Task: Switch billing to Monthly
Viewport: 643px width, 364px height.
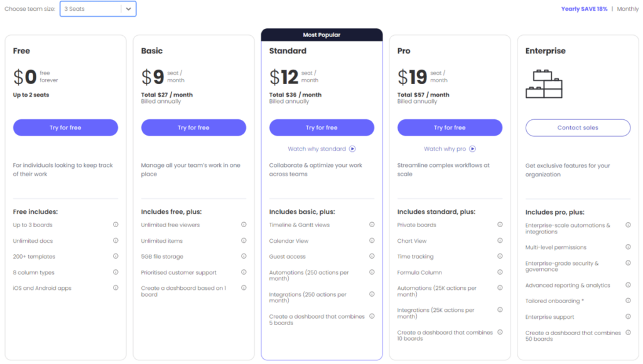Action: pos(627,9)
